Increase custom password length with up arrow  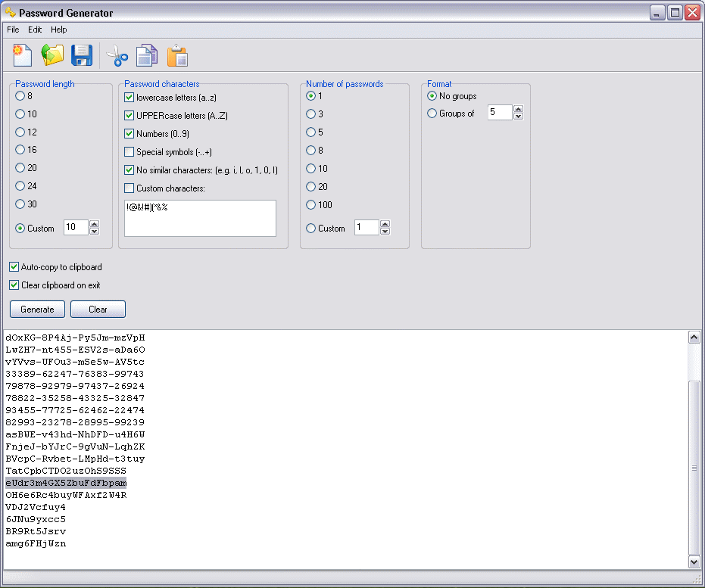click(94, 224)
